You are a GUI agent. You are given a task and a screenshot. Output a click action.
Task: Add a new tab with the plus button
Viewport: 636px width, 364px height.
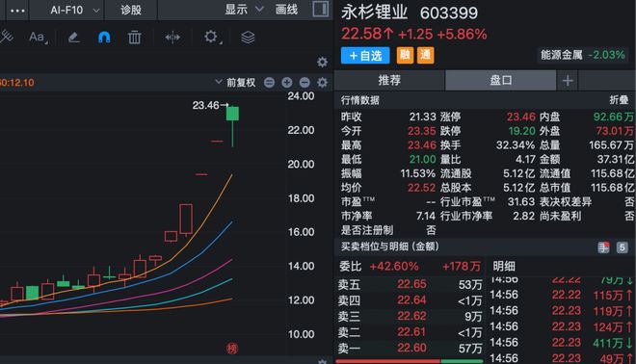[568, 81]
